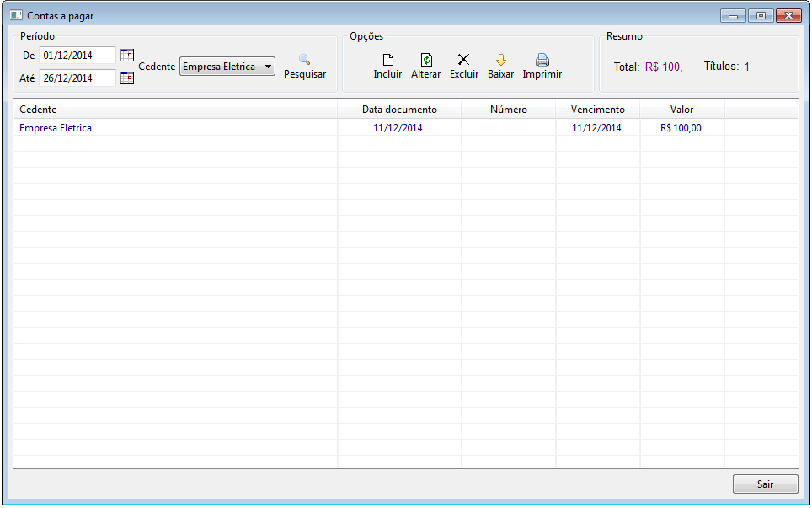This screenshot has height=508, width=812.
Task: Click the Valor column header
Action: pyautogui.click(x=682, y=110)
